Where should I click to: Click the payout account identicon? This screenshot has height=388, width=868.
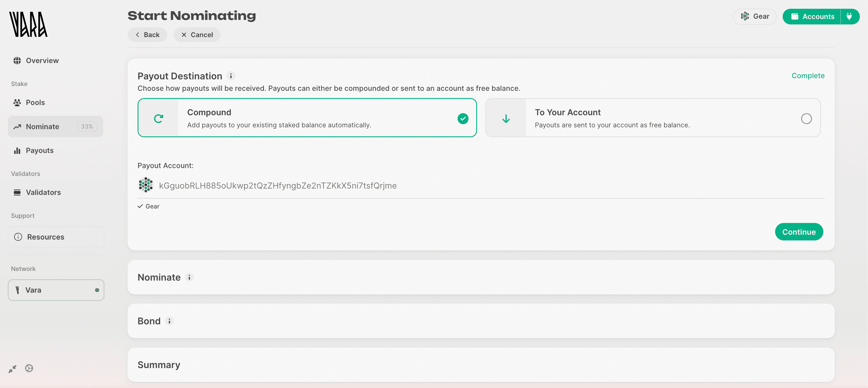pyautogui.click(x=146, y=185)
